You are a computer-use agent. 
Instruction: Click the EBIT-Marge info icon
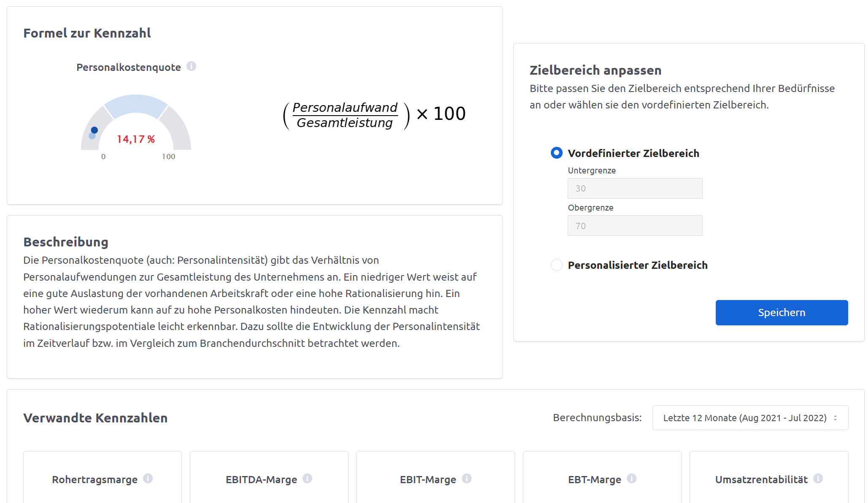[466, 479]
